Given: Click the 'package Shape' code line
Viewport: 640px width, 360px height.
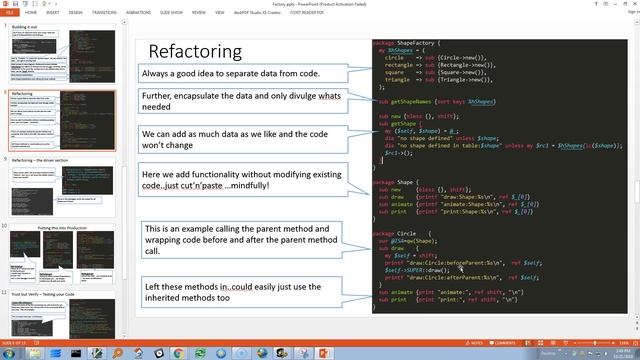Looking at the screenshot, I should pyautogui.click(x=396, y=182).
